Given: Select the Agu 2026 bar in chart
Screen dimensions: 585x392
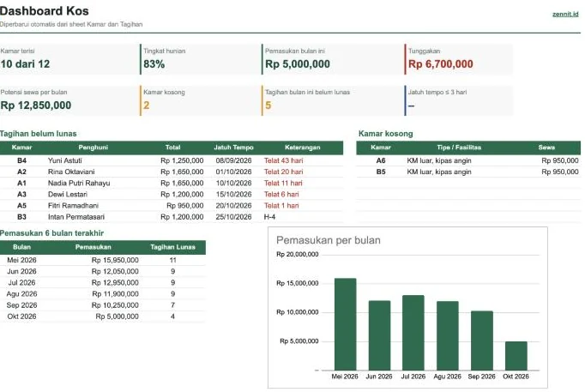Looking at the screenshot, I should (448, 335).
